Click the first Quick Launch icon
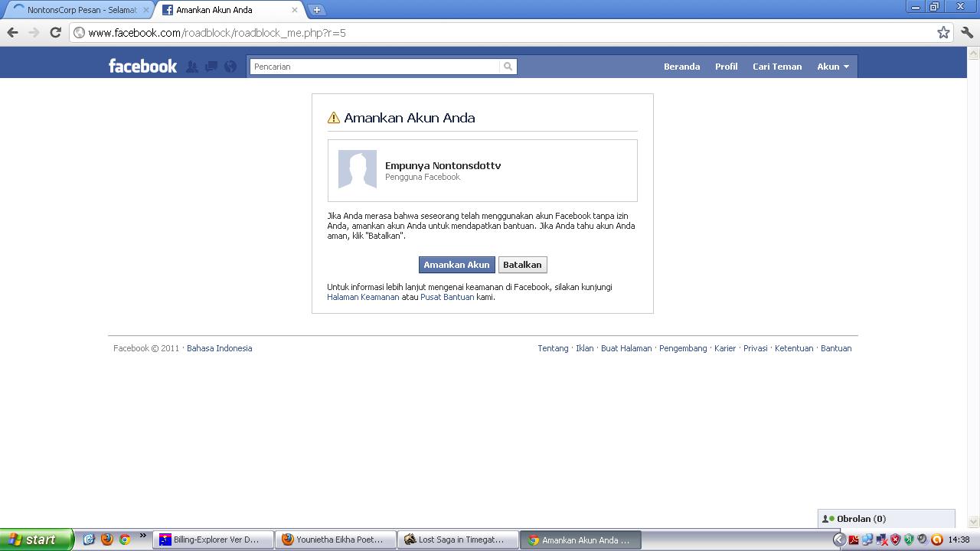Viewport: 980px width, 551px height. (x=89, y=540)
